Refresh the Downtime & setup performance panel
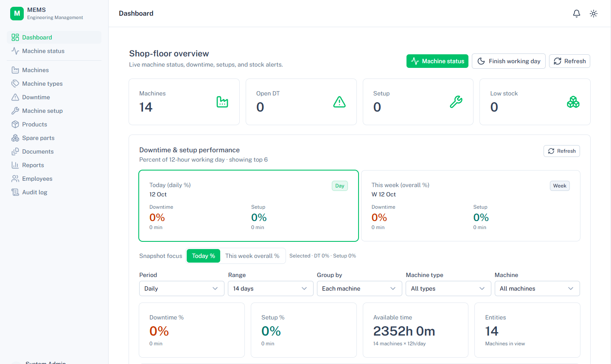611x364 pixels. point(562,151)
